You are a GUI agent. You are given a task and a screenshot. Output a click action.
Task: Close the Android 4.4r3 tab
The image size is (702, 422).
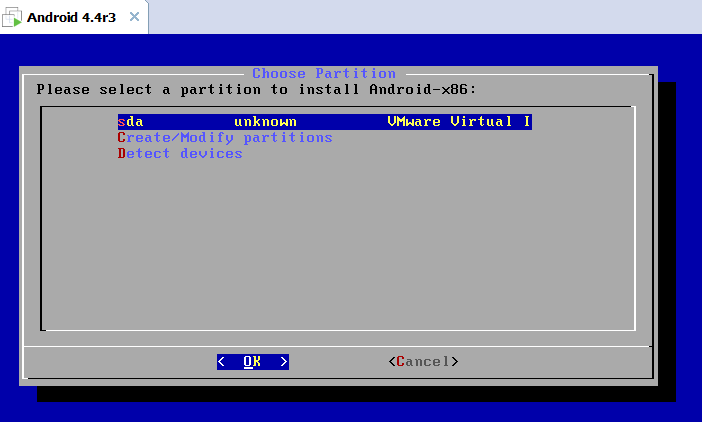134,17
